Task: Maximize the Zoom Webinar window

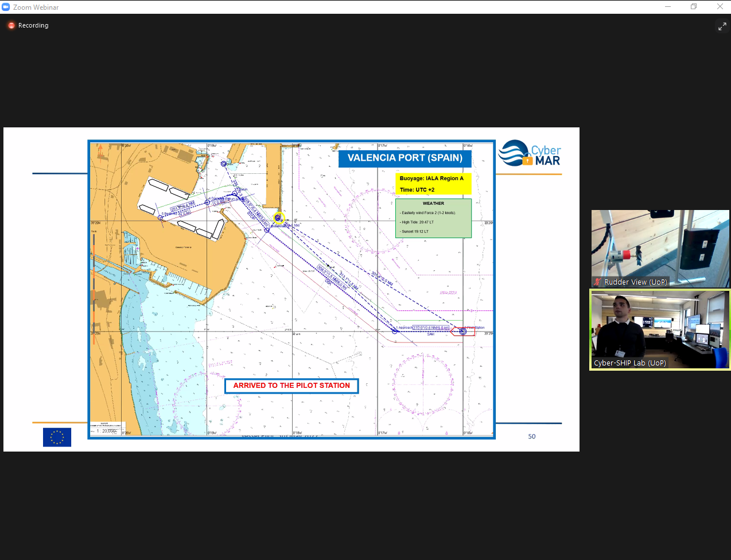Action: (694, 7)
